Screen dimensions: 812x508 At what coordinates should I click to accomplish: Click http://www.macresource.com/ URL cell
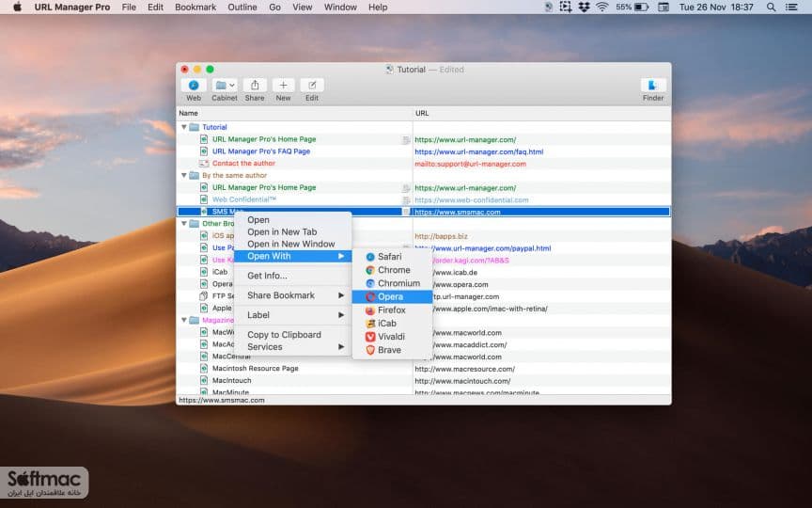point(464,369)
